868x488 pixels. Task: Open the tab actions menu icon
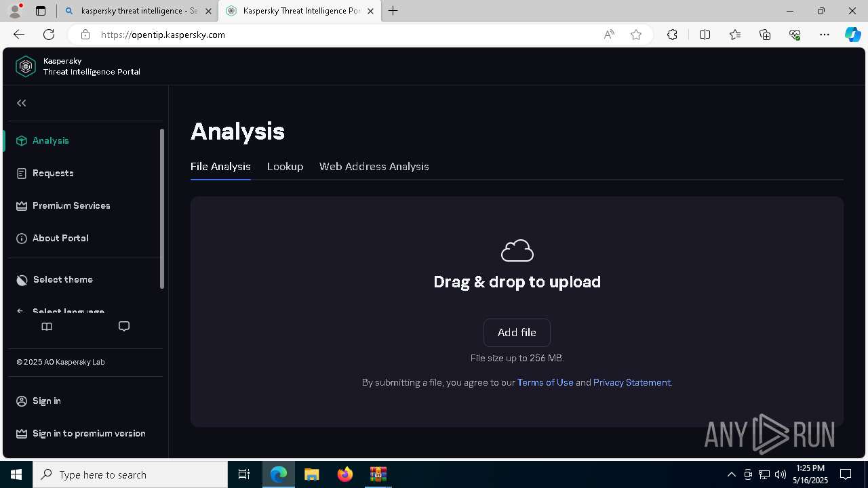pos(41,11)
